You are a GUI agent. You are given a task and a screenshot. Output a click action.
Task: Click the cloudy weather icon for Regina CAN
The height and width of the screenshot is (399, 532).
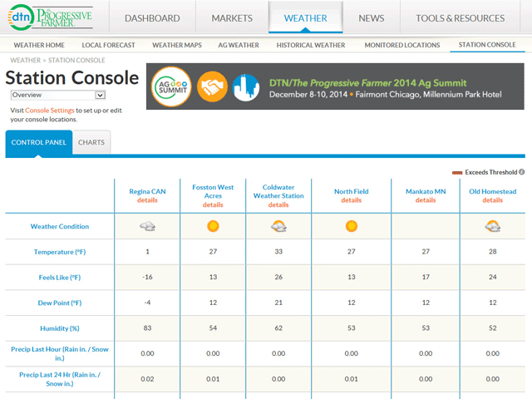point(147,226)
